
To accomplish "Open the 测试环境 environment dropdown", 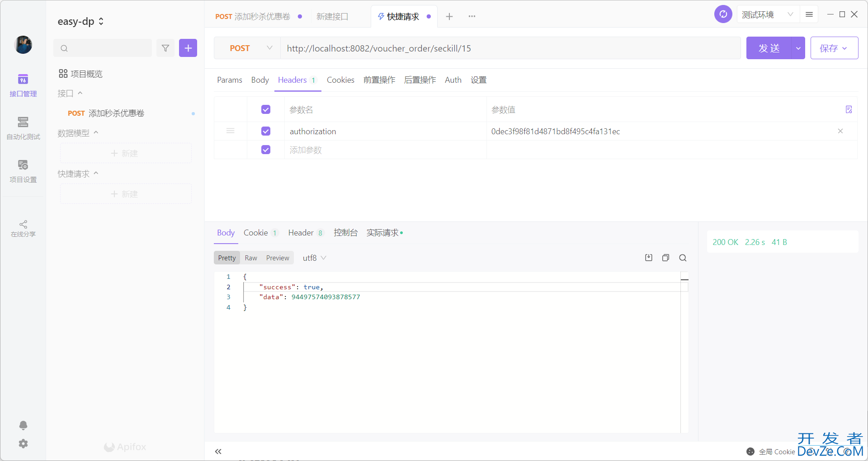I will click(x=768, y=14).
